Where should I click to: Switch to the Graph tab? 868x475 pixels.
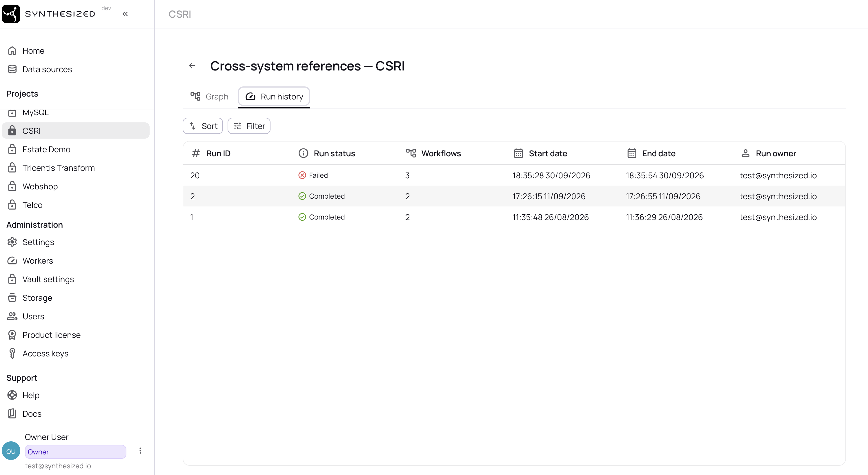pyautogui.click(x=210, y=96)
